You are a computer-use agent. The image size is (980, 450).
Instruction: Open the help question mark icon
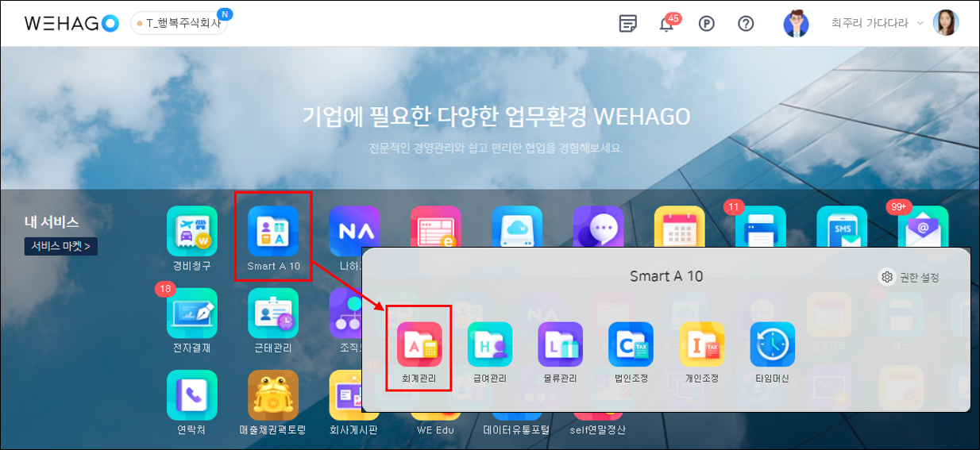(x=746, y=24)
